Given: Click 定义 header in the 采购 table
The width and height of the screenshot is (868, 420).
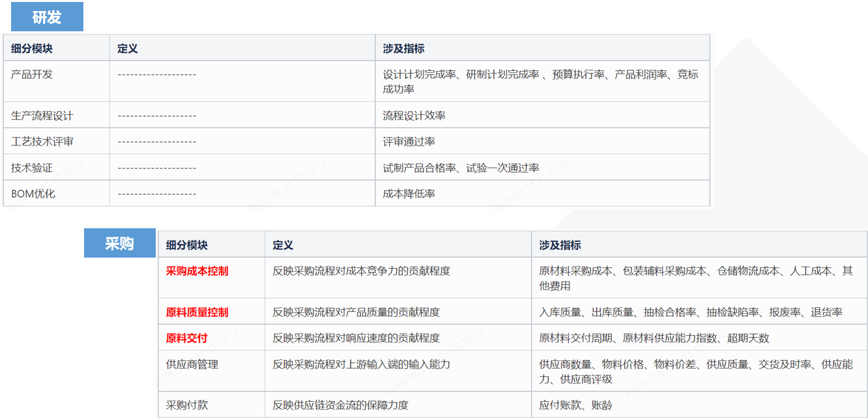Looking at the screenshot, I should 283,245.
